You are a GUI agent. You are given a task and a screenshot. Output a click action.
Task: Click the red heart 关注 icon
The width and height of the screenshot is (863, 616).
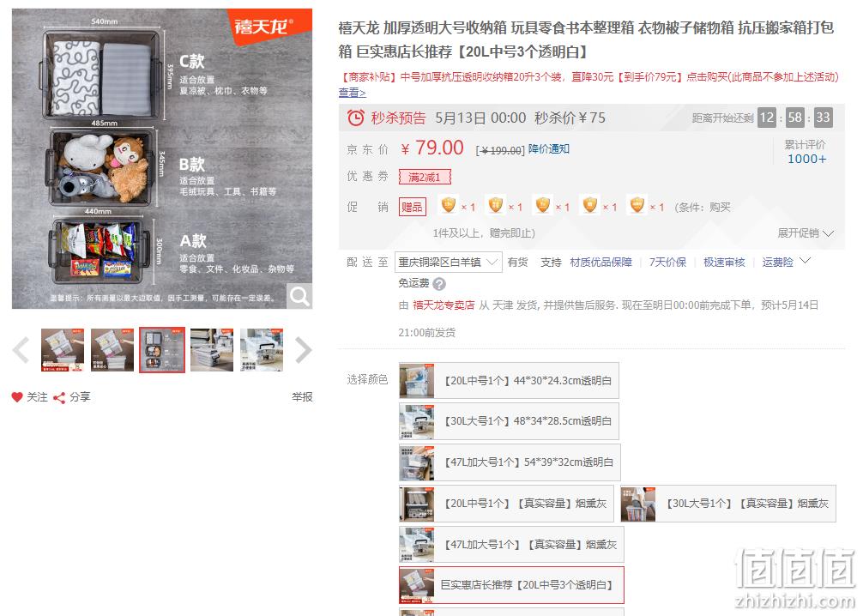point(17,397)
